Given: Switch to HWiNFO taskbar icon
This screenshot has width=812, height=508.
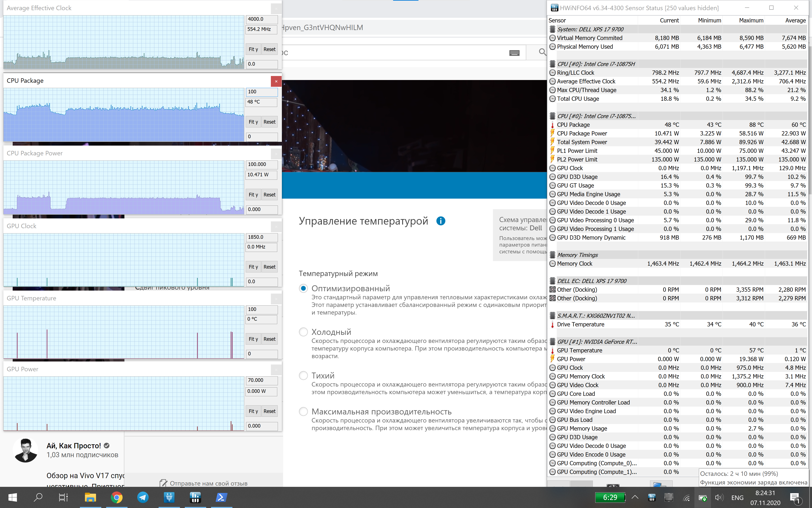Looking at the screenshot, I should (x=195, y=498).
